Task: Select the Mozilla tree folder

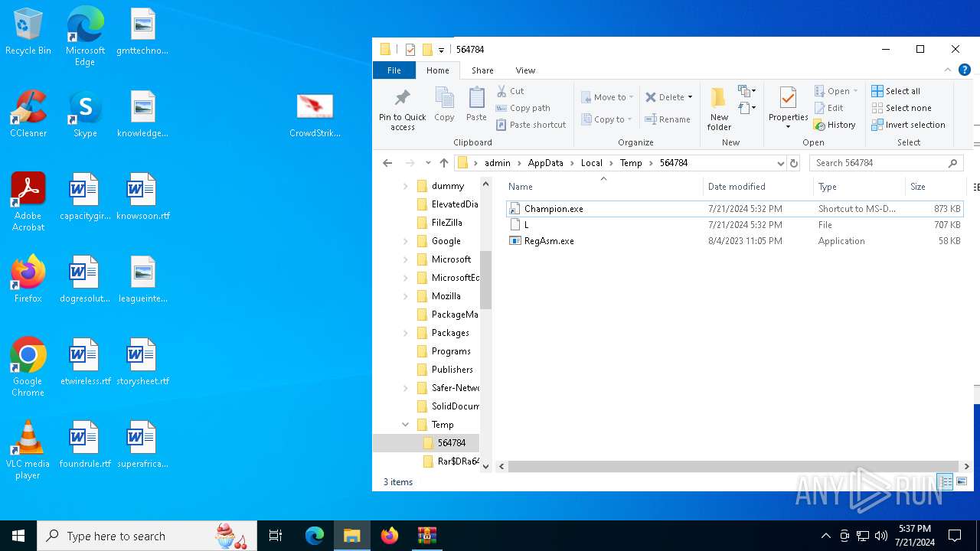Action: (x=446, y=296)
